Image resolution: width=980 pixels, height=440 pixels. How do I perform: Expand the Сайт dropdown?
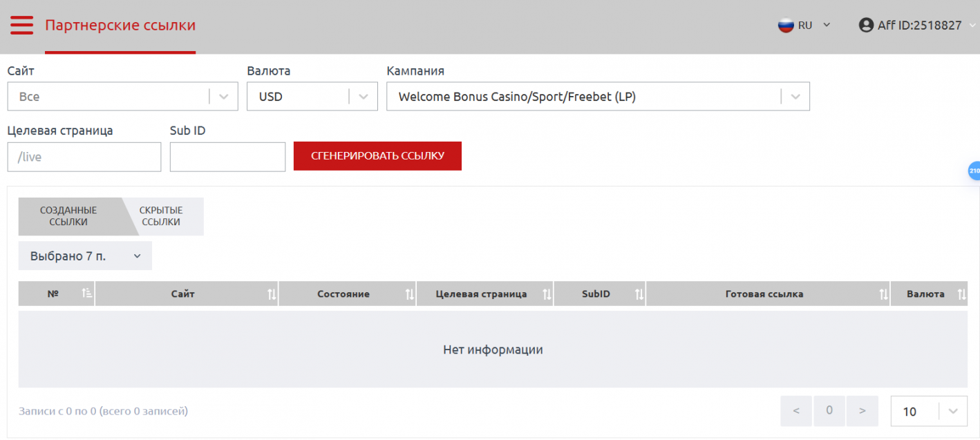[223, 97]
